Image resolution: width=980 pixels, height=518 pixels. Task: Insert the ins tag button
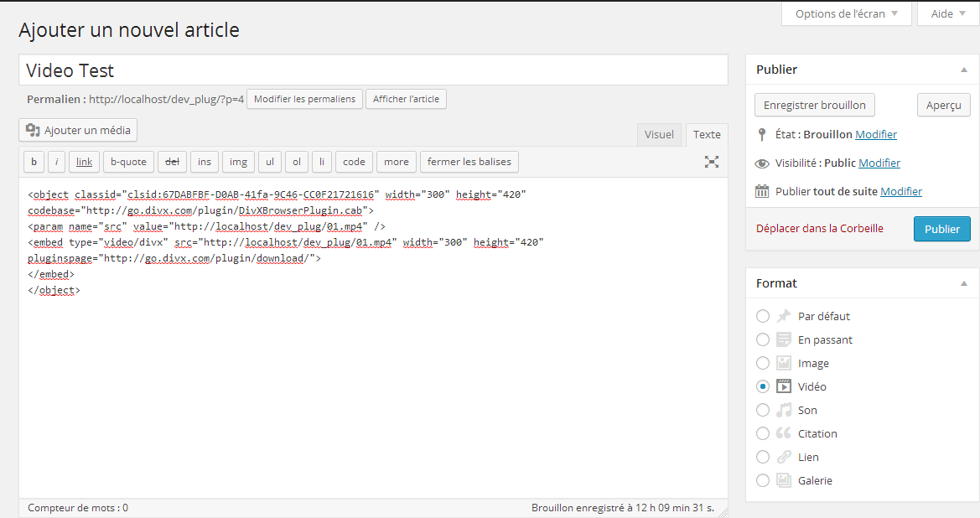205,162
